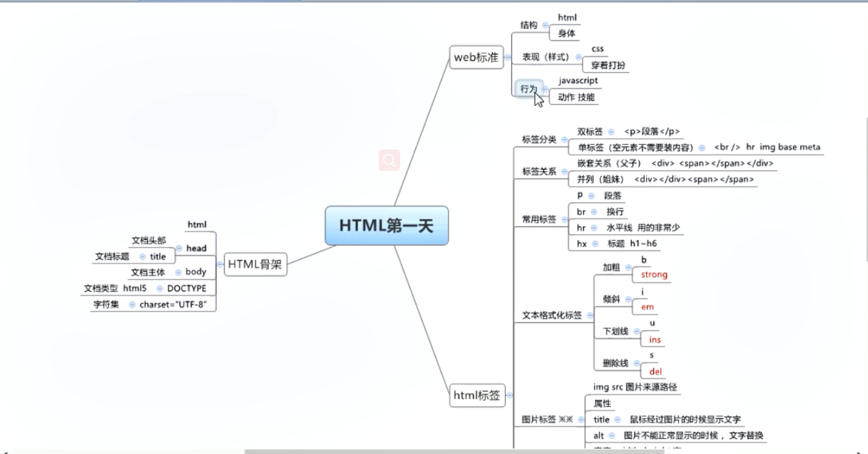The width and height of the screenshot is (868, 454).
Task: Select the HTML骨架 branch node
Action: click(255, 264)
